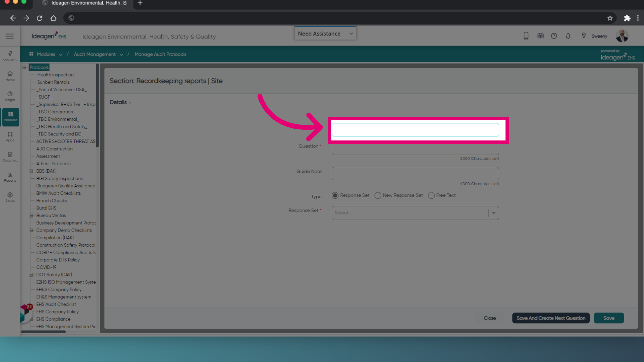This screenshot has width=644, height=362.
Task: Open the Modules breadcrumb dropdown
Action: tap(61, 55)
